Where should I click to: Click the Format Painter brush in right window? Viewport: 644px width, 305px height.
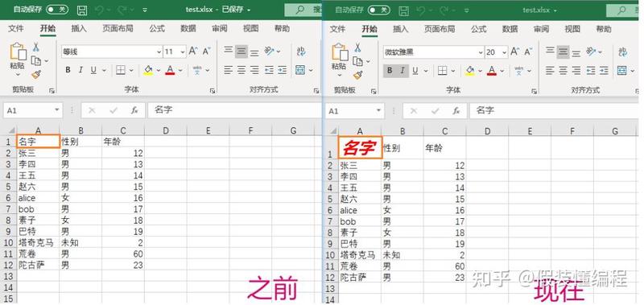(x=357, y=75)
